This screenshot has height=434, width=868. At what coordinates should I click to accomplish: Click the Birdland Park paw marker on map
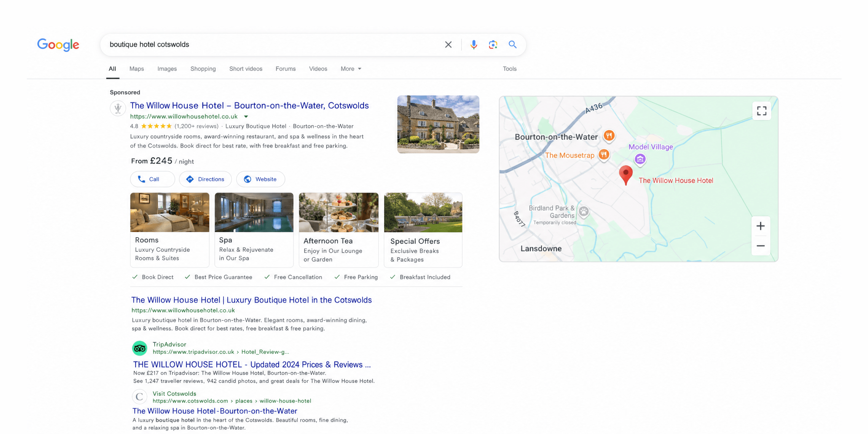coord(584,212)
